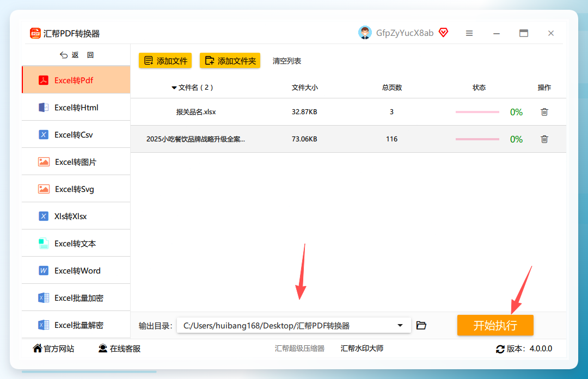Click the Excel批量加密 icon
The image size is (588, 379).
[x=44, y=298]
